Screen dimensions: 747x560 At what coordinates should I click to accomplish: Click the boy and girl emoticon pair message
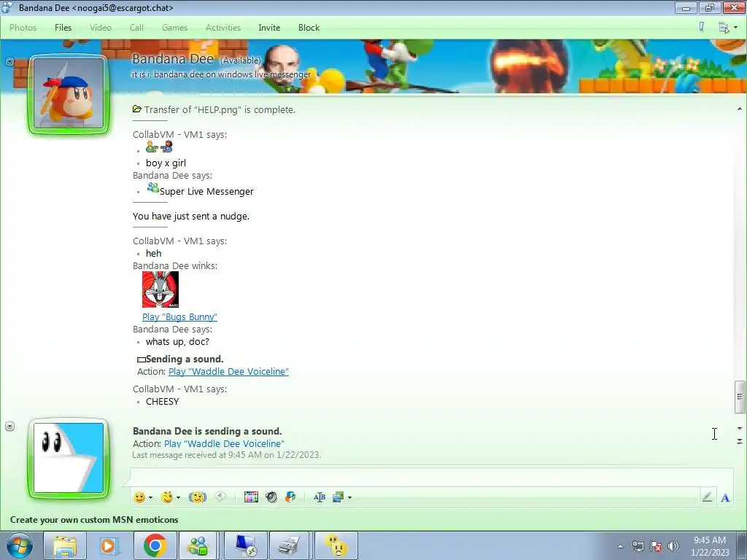[x=159, y=147]
